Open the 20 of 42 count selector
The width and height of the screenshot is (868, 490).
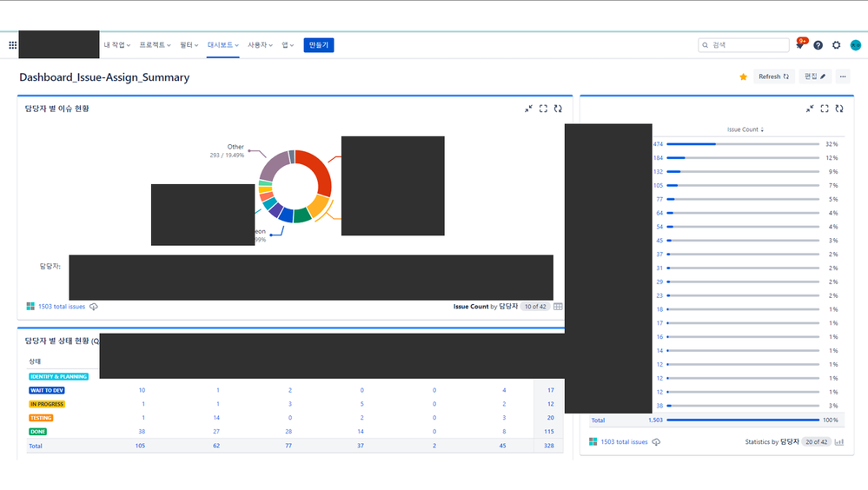(816, 442)
